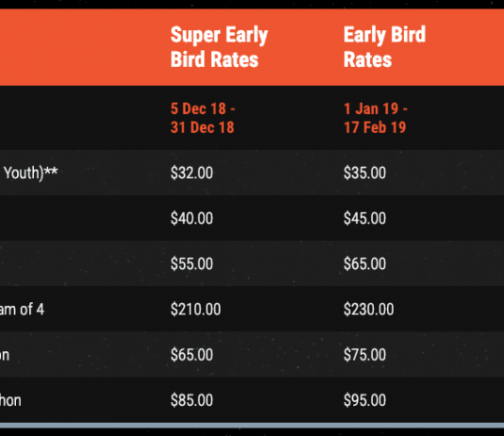The image size is (504, 436).
Task: Select the $40.00 price cell
Action: coord(192,219)
